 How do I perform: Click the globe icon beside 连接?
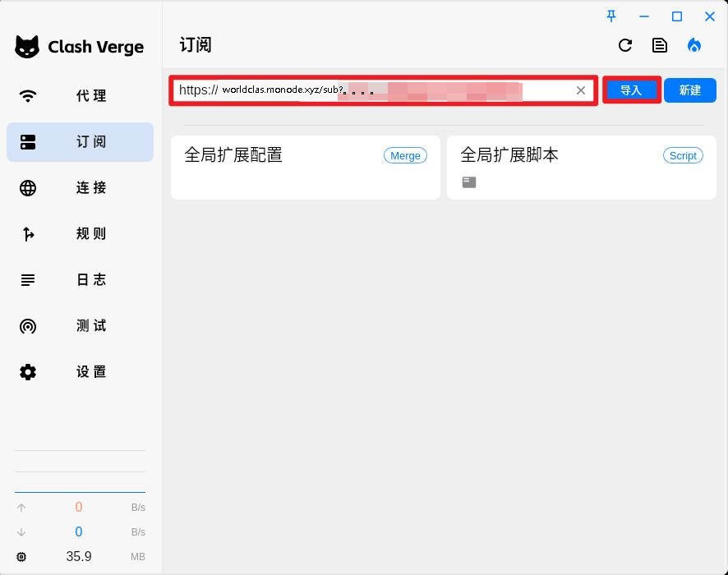tap(28, 188)
